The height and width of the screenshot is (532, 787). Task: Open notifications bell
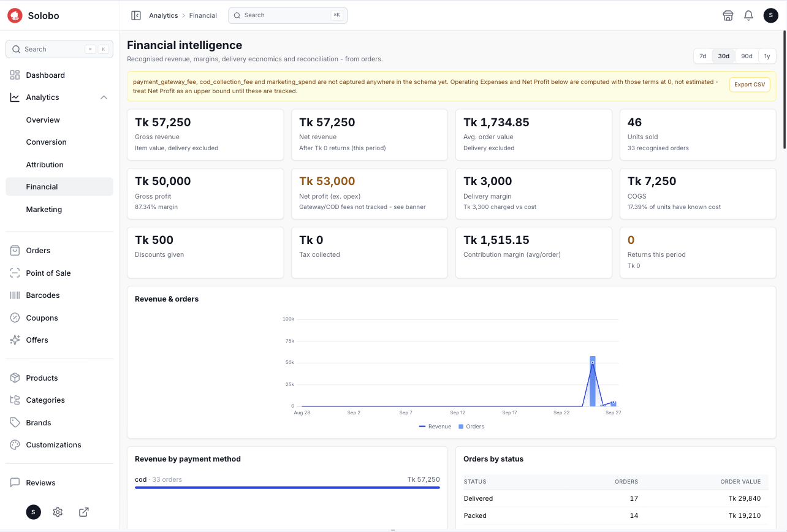tap(748, 15)
